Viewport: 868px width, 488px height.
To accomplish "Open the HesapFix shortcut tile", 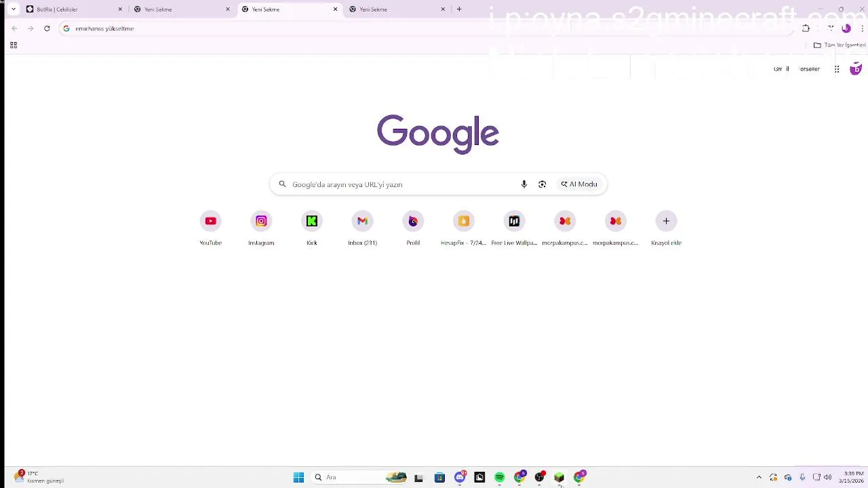I will coord(464,228).
